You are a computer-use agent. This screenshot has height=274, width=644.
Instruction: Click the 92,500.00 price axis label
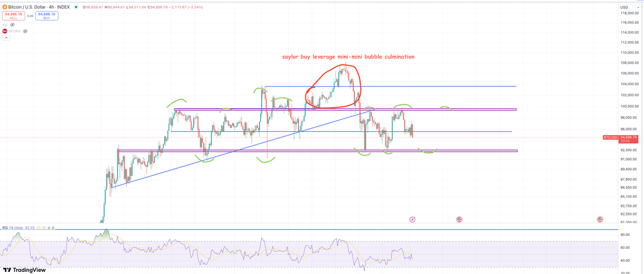click(x=629, y=150)
